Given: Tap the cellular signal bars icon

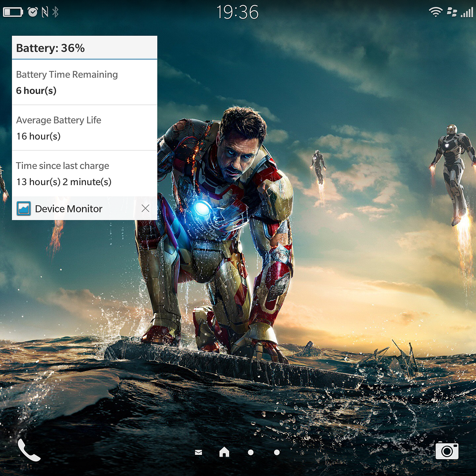Looking at the screenshot, I should (x=467, y=12).
